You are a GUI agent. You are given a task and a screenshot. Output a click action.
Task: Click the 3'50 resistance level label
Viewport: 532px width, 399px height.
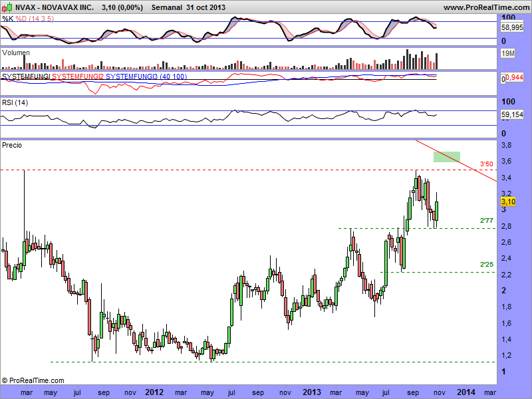click(x=486, y=164)
